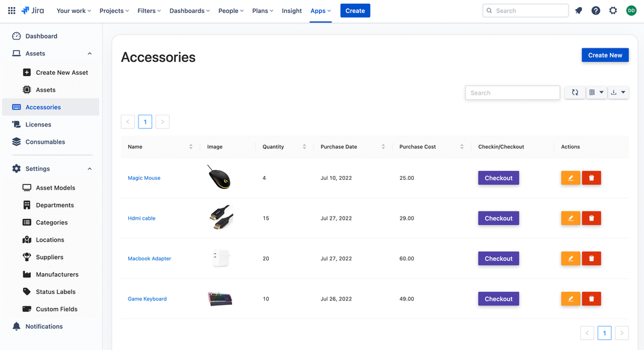
Task: Checkout the Macbook Adapter
Action: (498, 258)
